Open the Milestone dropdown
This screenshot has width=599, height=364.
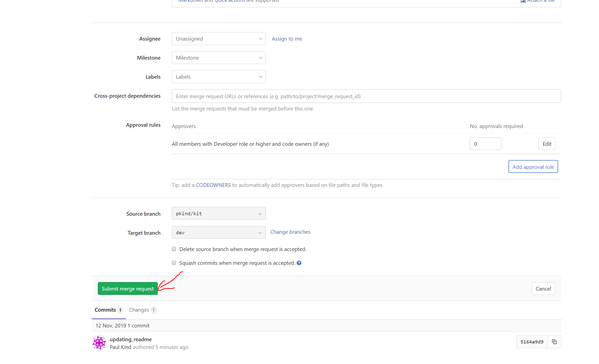click(x=218, y=57)
